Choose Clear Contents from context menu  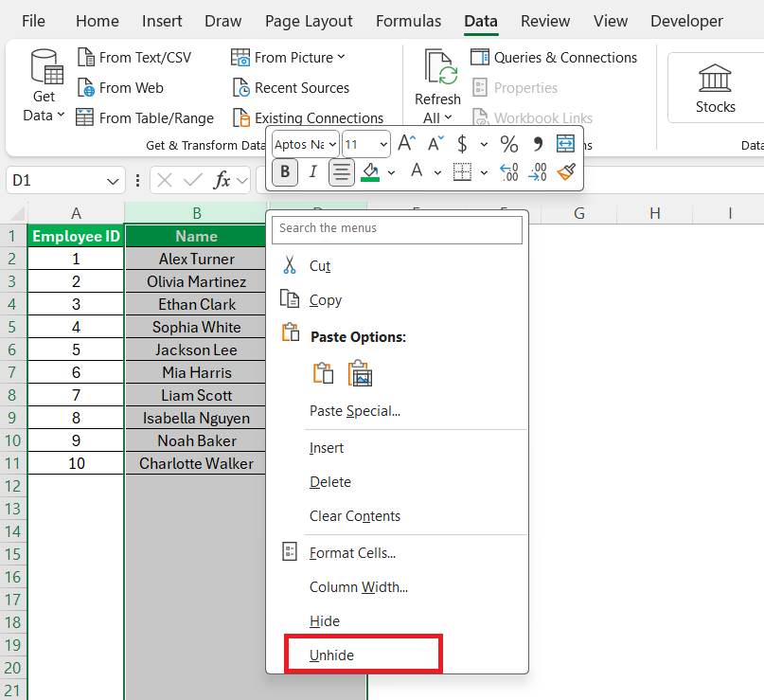pyautogui.click(x=397, y=516)
